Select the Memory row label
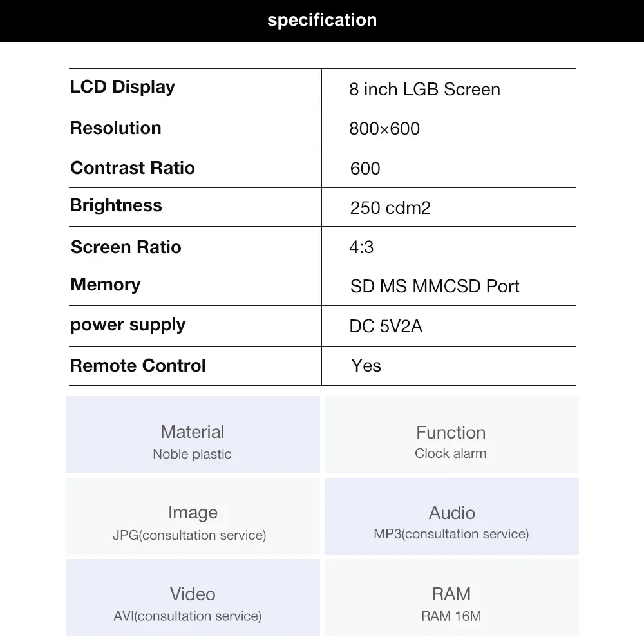 (106, 284)
